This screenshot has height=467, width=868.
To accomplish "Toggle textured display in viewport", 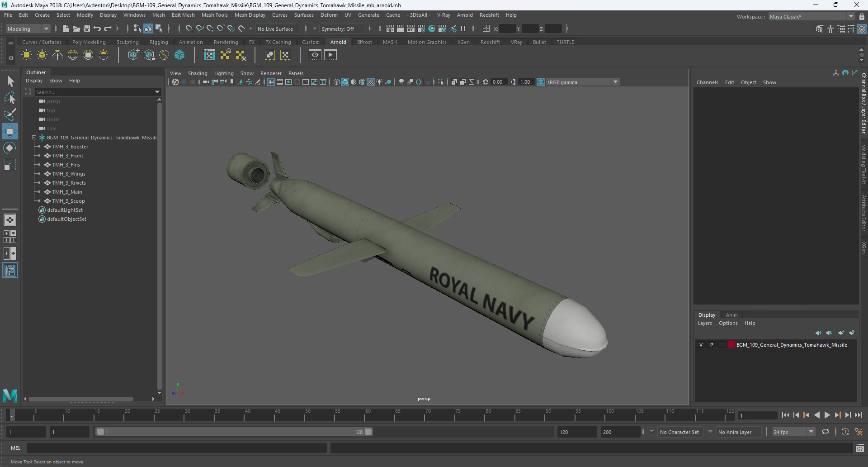I will 371,82.
